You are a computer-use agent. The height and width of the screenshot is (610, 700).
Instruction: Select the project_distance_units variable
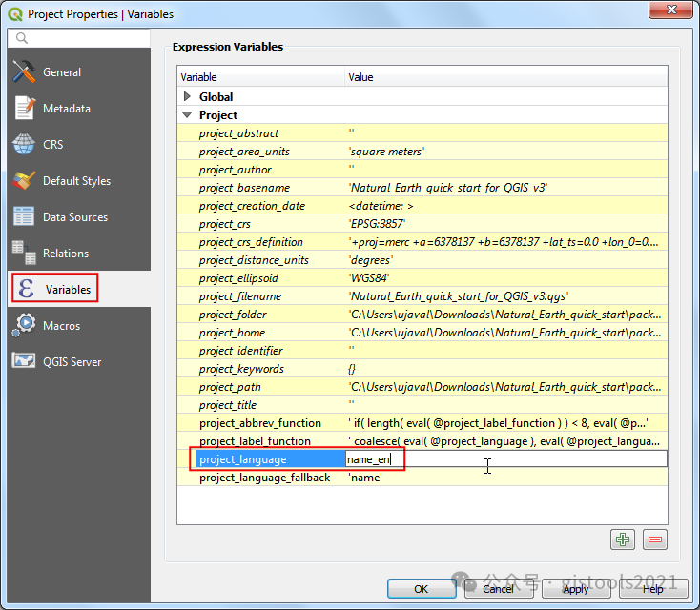(x=254, y=260)
